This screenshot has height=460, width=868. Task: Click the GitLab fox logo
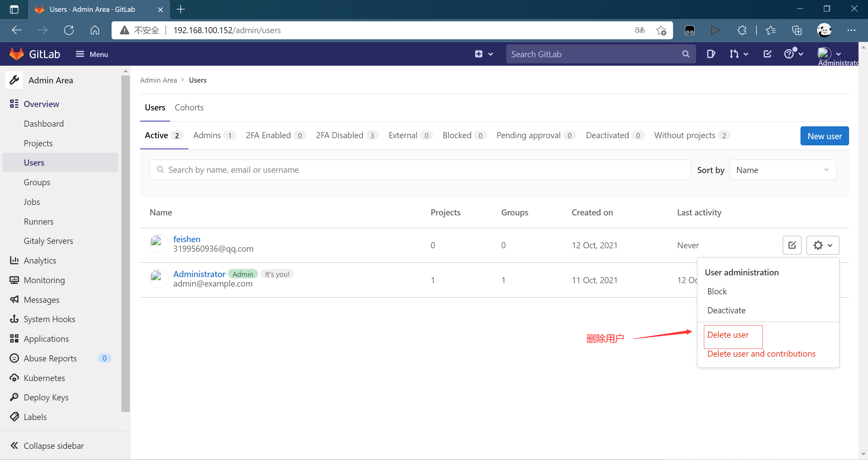pyautogui.click(x=16, y=54)
